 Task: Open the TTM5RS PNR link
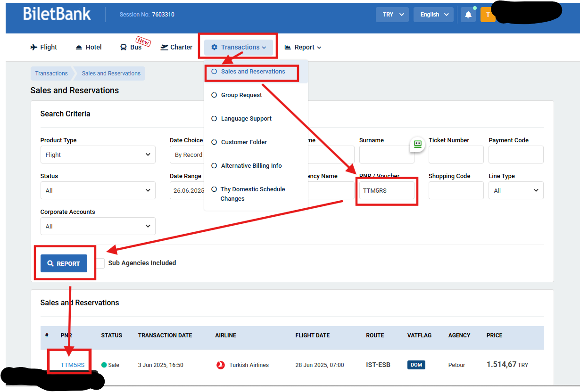click(x=73, y=365)
